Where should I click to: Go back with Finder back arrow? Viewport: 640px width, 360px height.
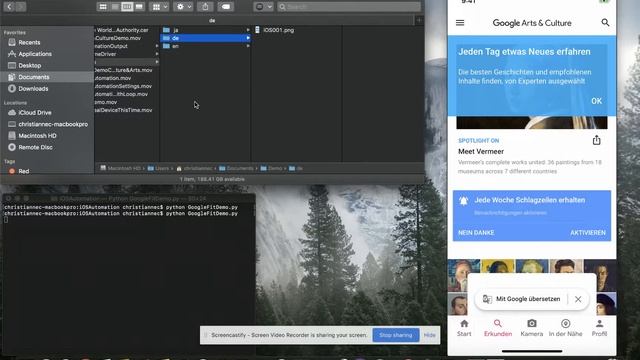point(9,7)
